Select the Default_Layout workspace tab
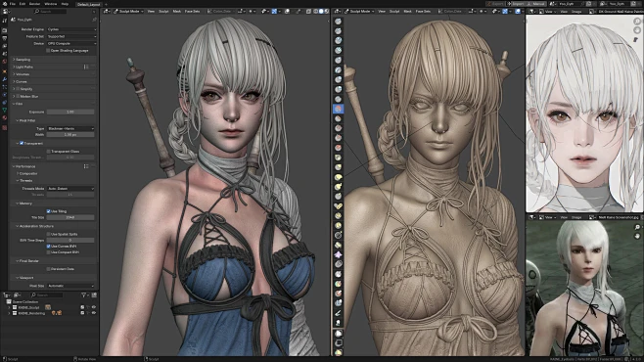 pyautogui.click(x=89, y=4)
